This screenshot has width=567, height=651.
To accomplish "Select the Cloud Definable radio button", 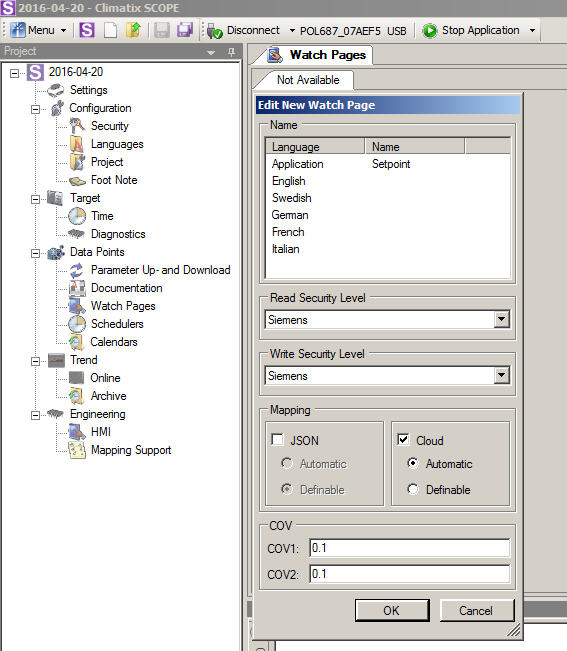I will [x=413, y=489].
